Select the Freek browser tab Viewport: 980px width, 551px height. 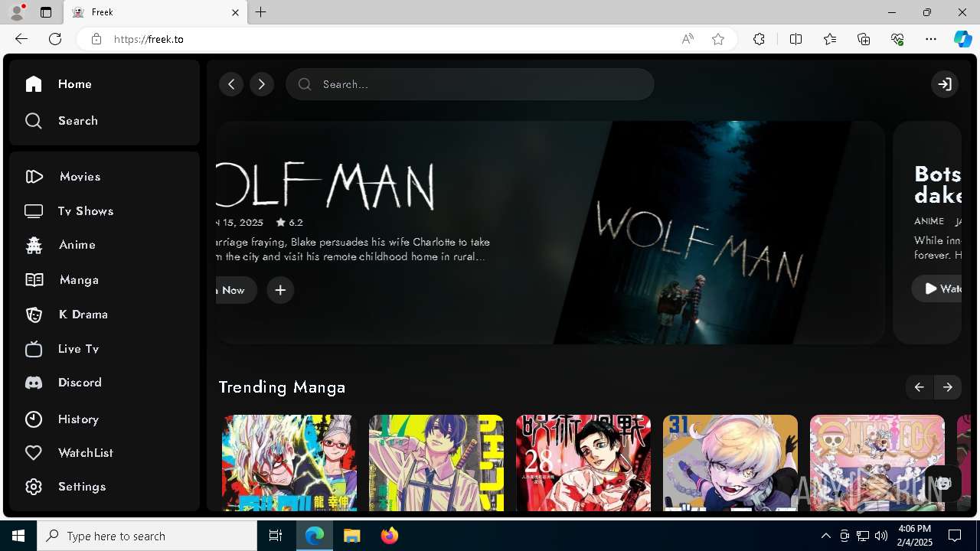(x=154, y=12)
